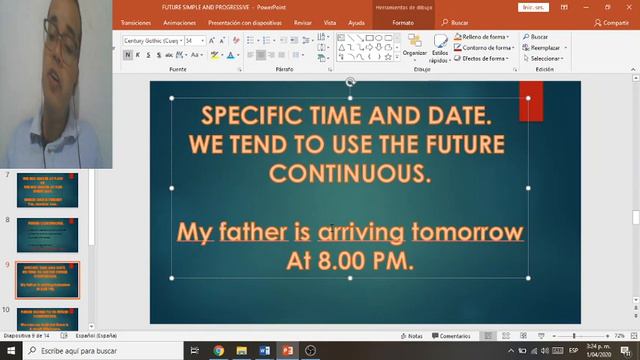The image size is (640, 360).
Task: Increase list indent level
Action: pyautogui.click(x=294, y=40)
